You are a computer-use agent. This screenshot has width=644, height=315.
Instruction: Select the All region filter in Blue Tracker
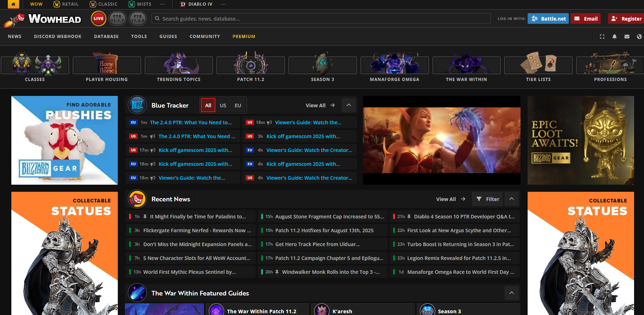(x=208, y=105)
